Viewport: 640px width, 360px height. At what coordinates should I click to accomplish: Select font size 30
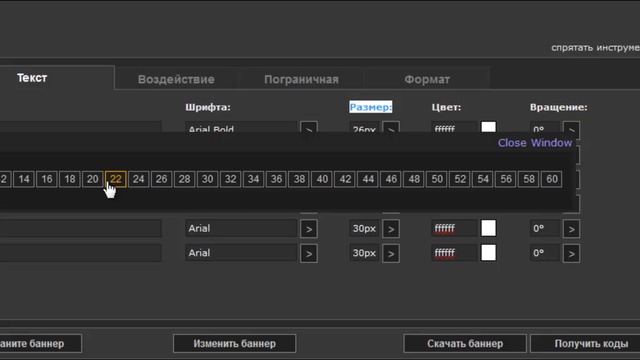pyautogui.click(x=207, y=179)
